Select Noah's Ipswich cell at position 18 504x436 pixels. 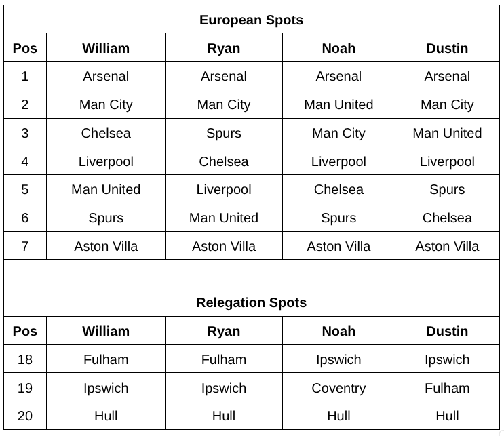338,359
